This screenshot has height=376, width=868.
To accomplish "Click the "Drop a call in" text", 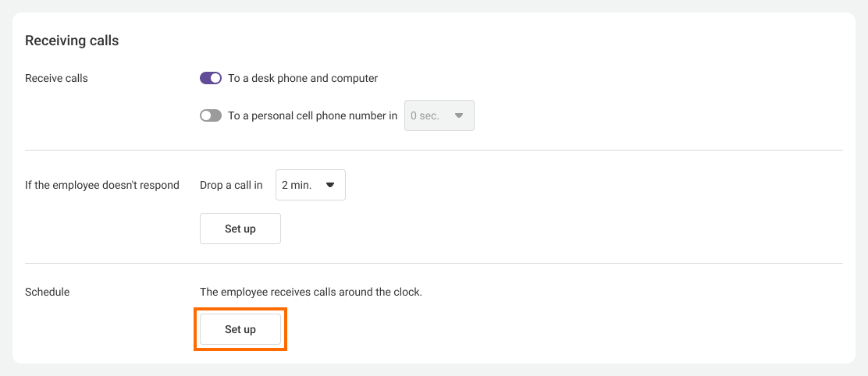I will [231, 185].
